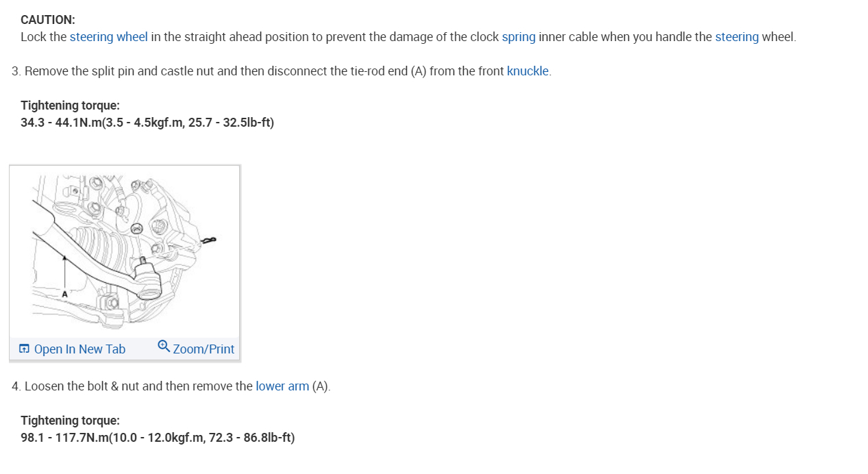Click the split pin drawn in the diagram

(x=209, y=240)
